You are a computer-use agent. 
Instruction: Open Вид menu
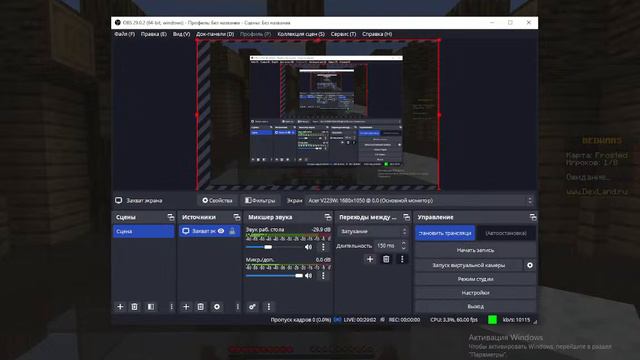pos(181,34)
